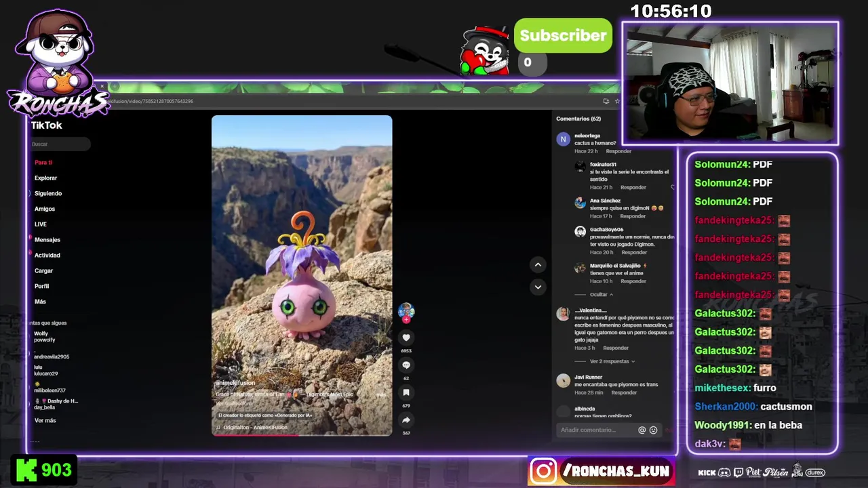Like foxinator31's comment with the heart
The height and width of the screenshot is (488, 868).
tap(672, 187)
